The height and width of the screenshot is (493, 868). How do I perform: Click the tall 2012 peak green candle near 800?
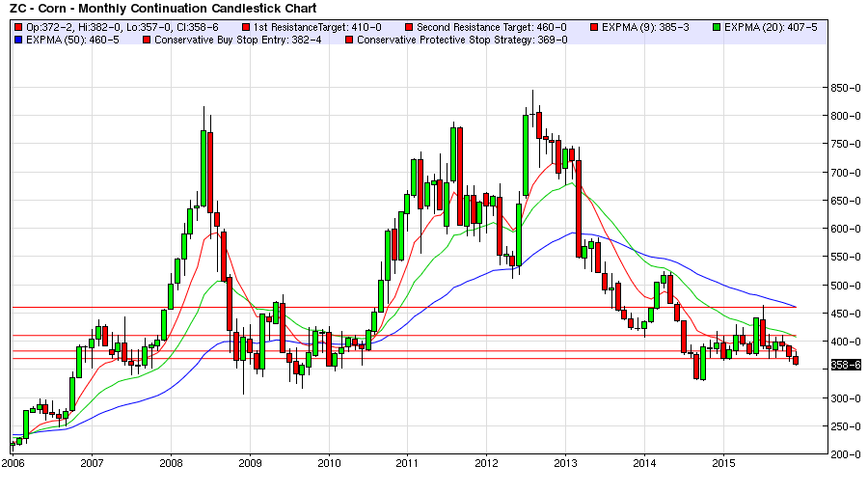(x=526, y=155)
